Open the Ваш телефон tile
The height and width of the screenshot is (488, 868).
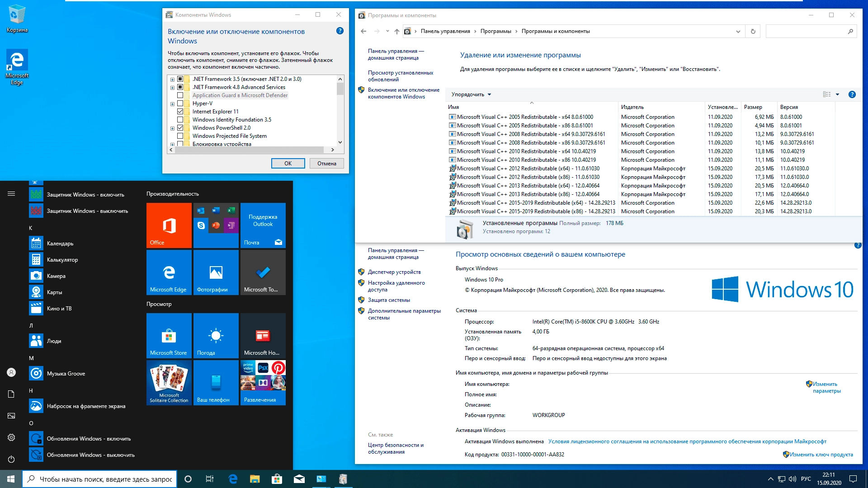click(216, 382)
